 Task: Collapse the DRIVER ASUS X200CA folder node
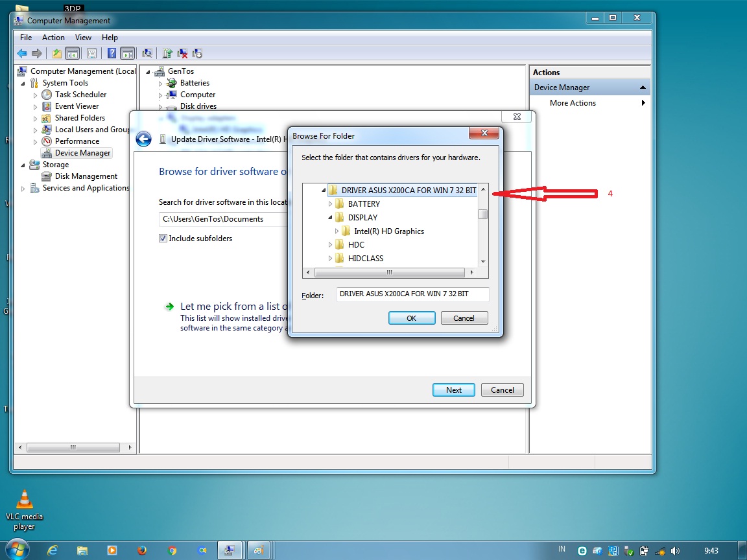click(x=324, y=191)
